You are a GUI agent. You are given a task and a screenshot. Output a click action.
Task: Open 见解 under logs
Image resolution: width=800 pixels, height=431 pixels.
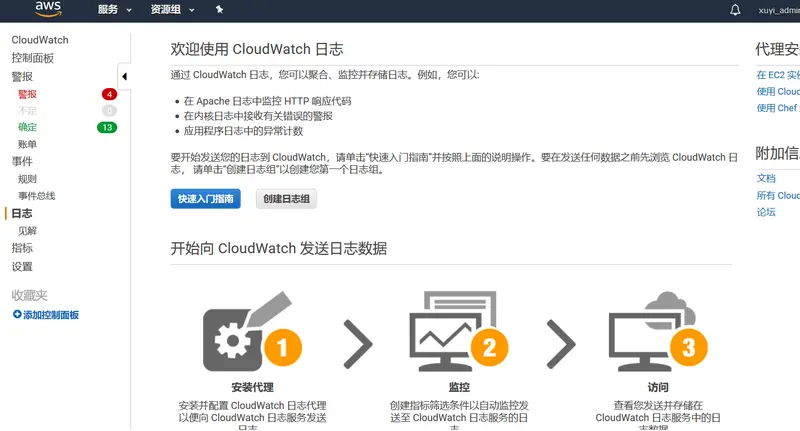click(x=28, y=231)
